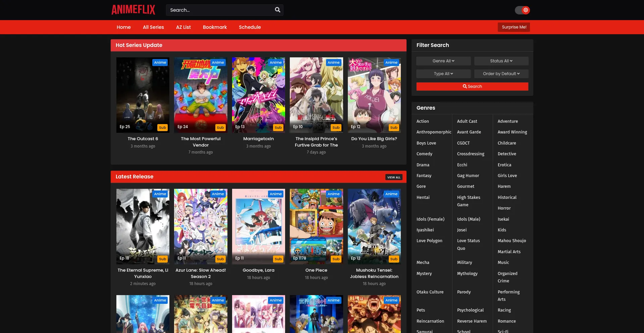Screen dimensions: 644x333
Task: Select the Adventure genre
Action: tap(508, 121)
